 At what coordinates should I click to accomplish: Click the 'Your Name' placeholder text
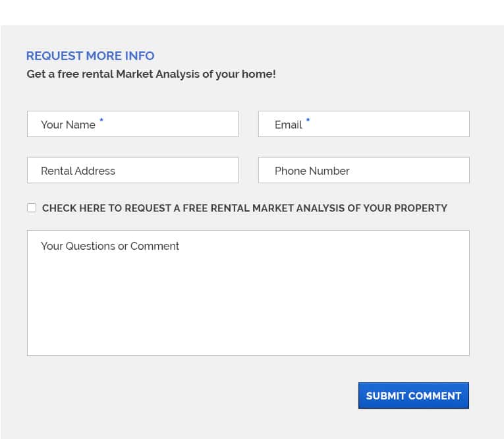[68, 125]
